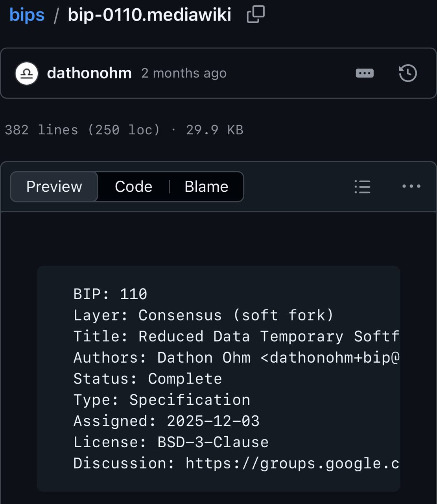Open the dathonohm avatar image

coord(27,73)
